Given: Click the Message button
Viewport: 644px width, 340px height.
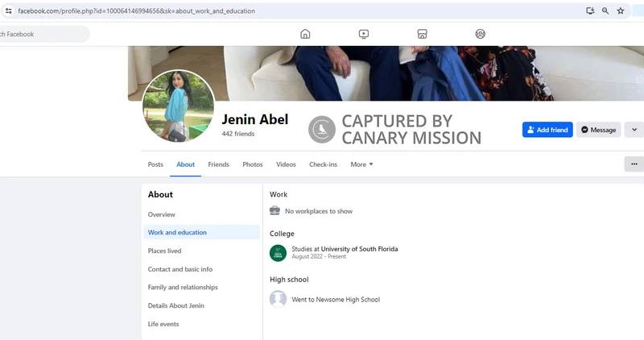Looking at the screenshot, I should pyautogui.click(x=598, y=130).
